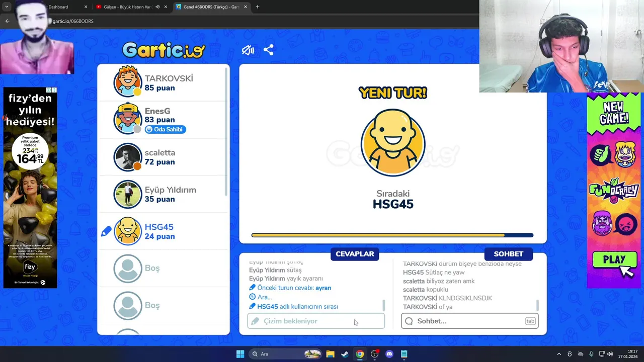Open the CEVAPLAR tab
Viewport: 644px width, 362px height.
click(x=355, y=254)
